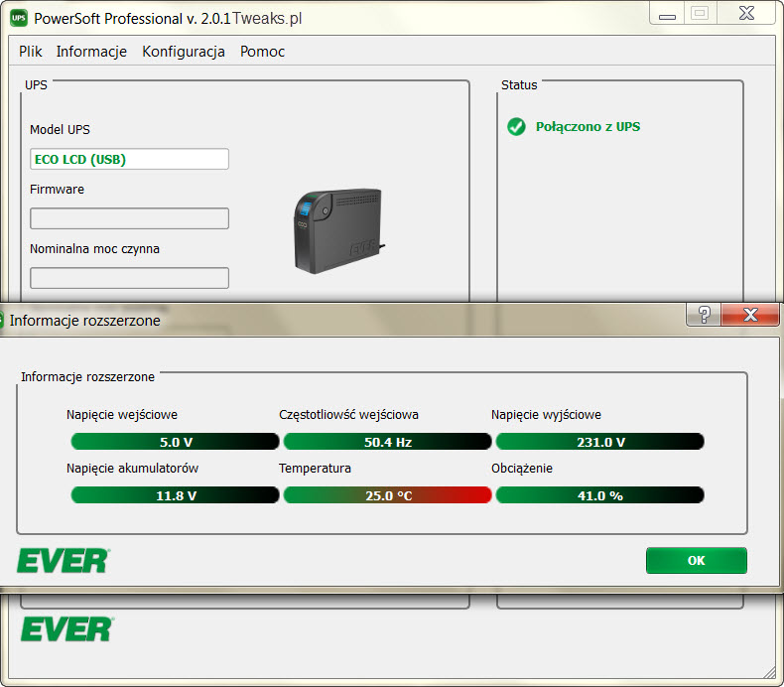Open the Konfiguracja menu
The image size is (784, 687).
184,52
